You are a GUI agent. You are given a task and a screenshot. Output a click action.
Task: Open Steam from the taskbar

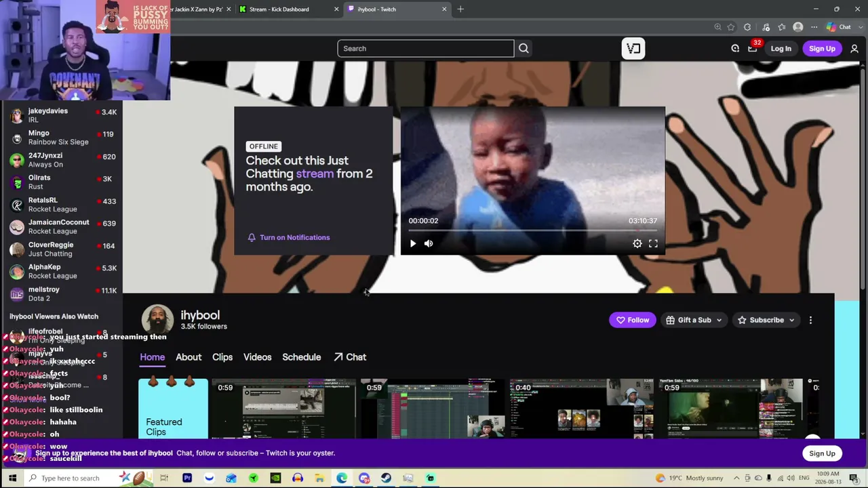point(386,478)
